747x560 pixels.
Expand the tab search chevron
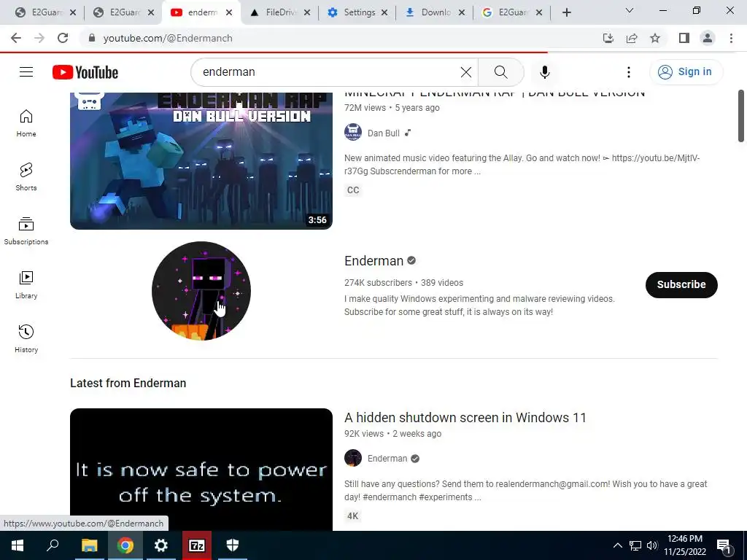630,10
